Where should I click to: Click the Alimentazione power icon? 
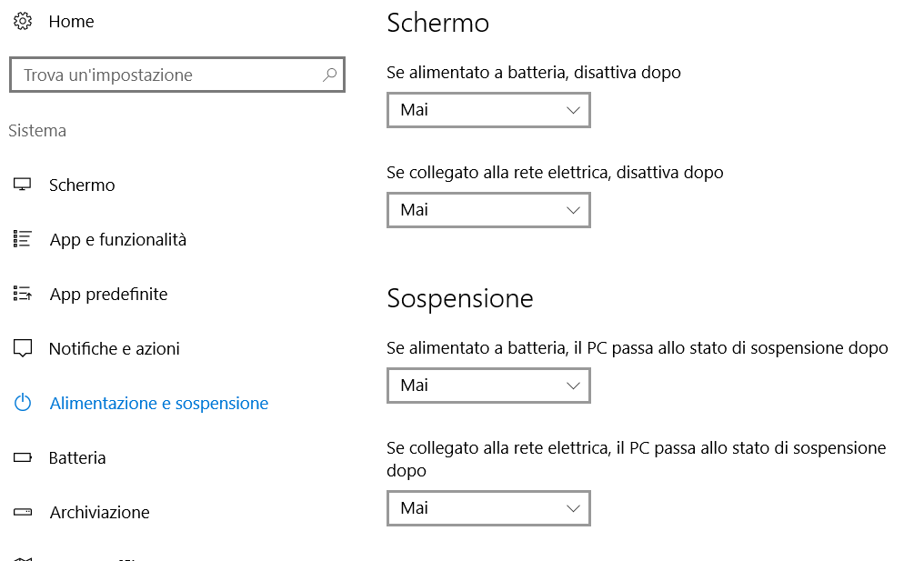coord(23,403)
